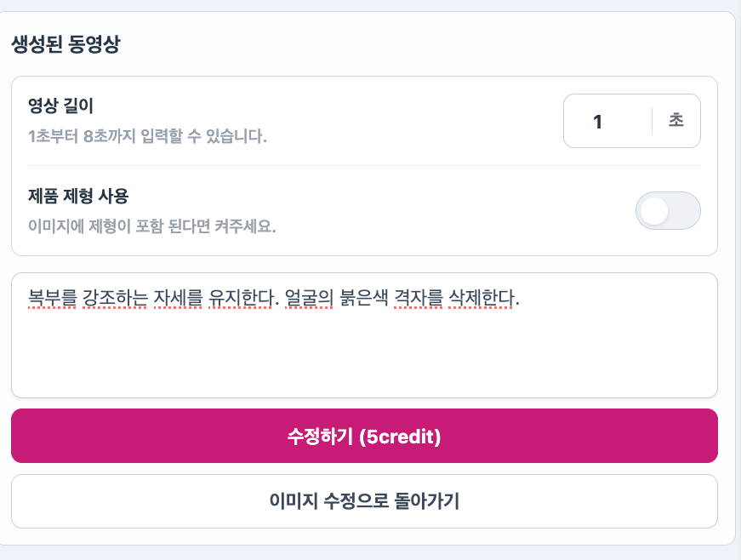Screen dimensions: 741x560
Task: Click the white knob of the 제형 toggle
Action: pos(654,211)
